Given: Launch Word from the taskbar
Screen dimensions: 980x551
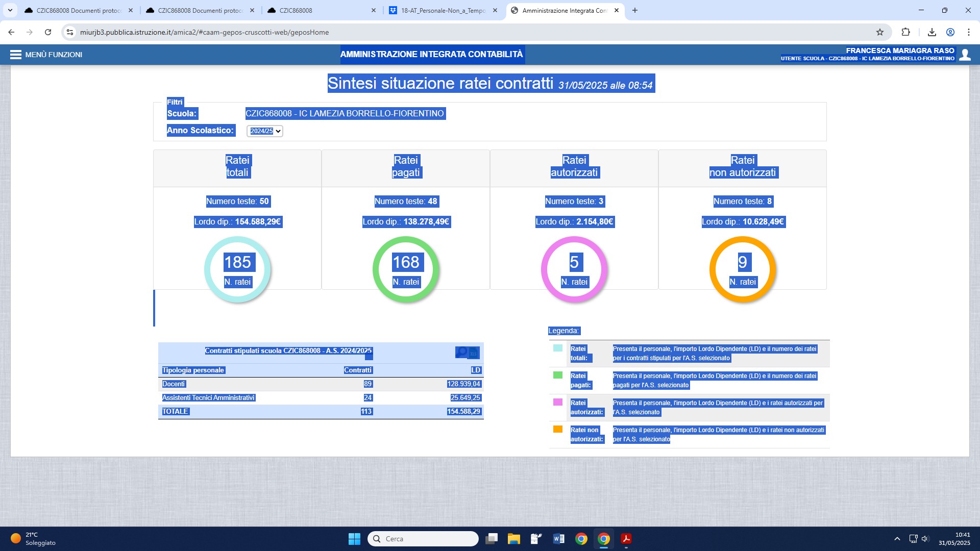Looking at the screenshot, I should [x=559, y=539].
